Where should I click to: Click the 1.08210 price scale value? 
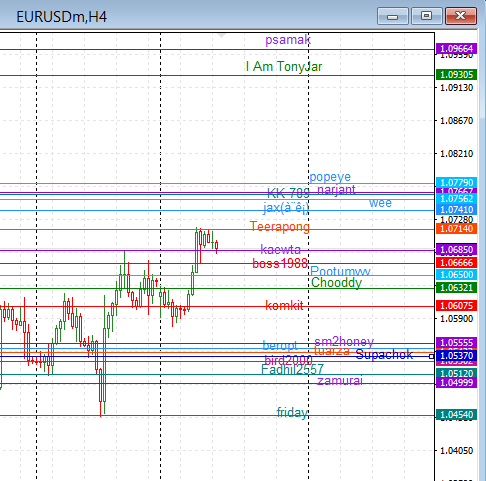click(x=456, y=154)
